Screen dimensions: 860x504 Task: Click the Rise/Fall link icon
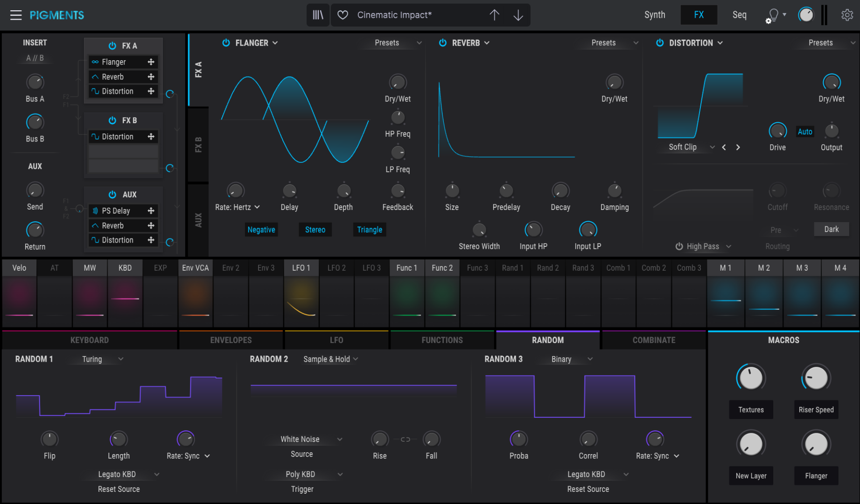tap(406, 439)
